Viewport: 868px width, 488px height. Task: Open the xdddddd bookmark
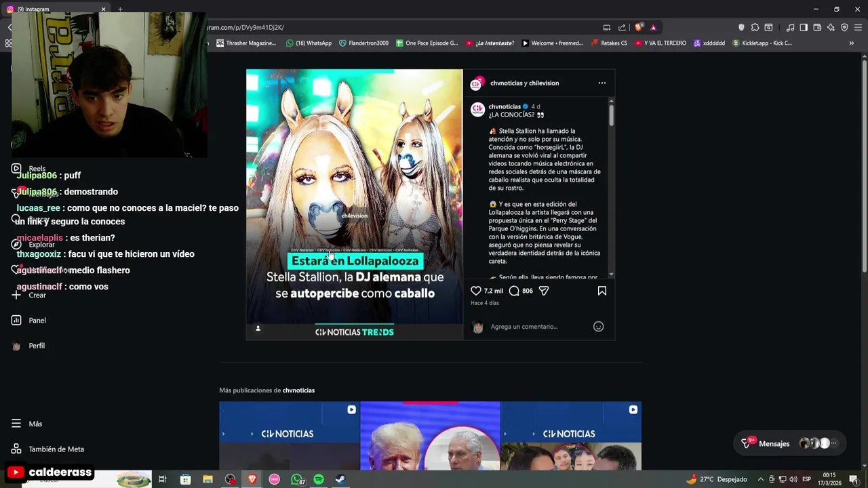click(709, 43)
